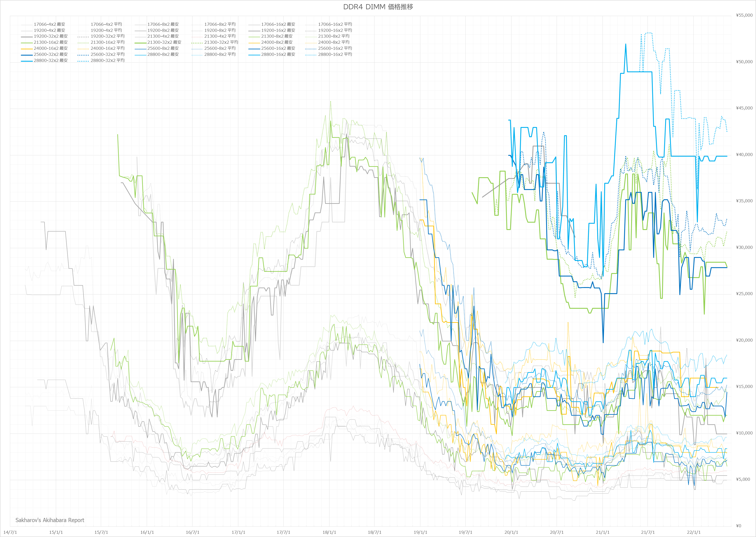The height and width of the screenshot is (537, 756).
Task: Click the 28800-16x2 最安 legend label
Action: pyautogui.click(x=278, y=54)
